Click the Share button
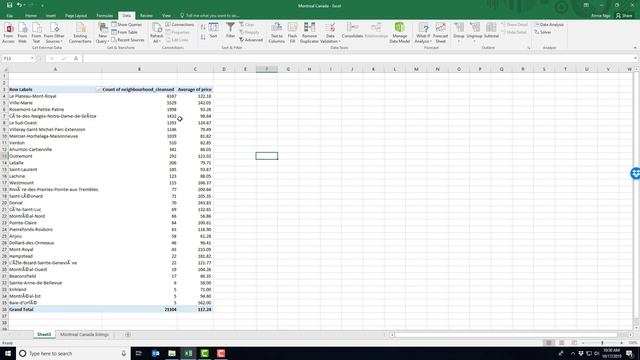Viewport: 640px width, 360px height. coord(624,16)
